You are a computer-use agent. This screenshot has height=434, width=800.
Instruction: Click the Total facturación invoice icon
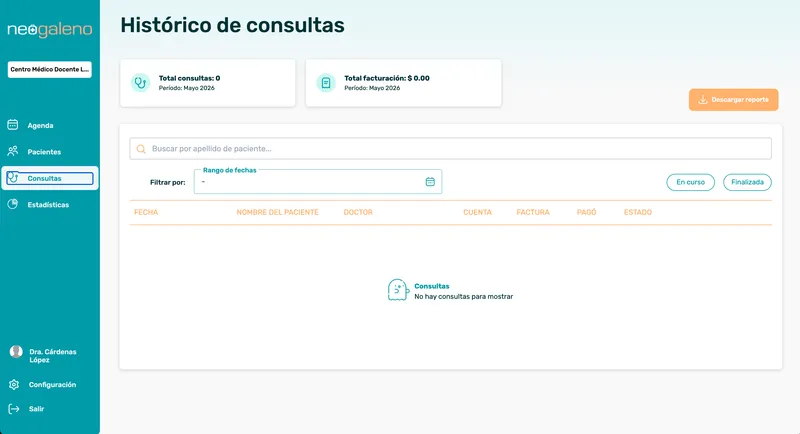(x=326, y=83)
